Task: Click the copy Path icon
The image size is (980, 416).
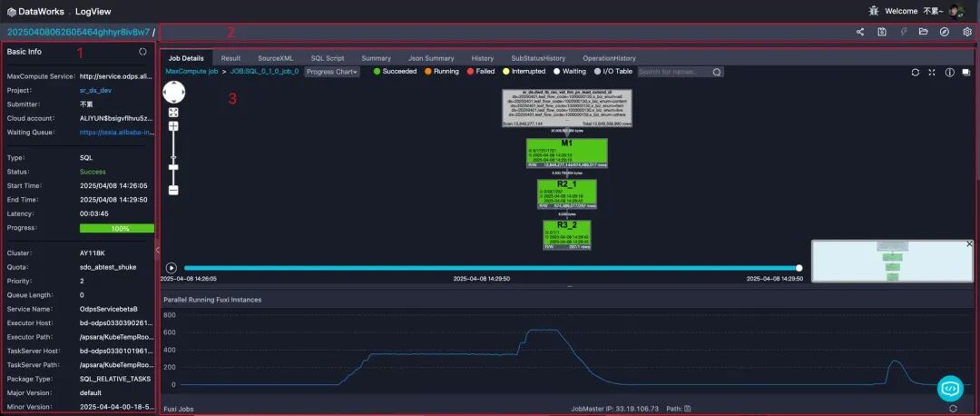Action: 688,409
